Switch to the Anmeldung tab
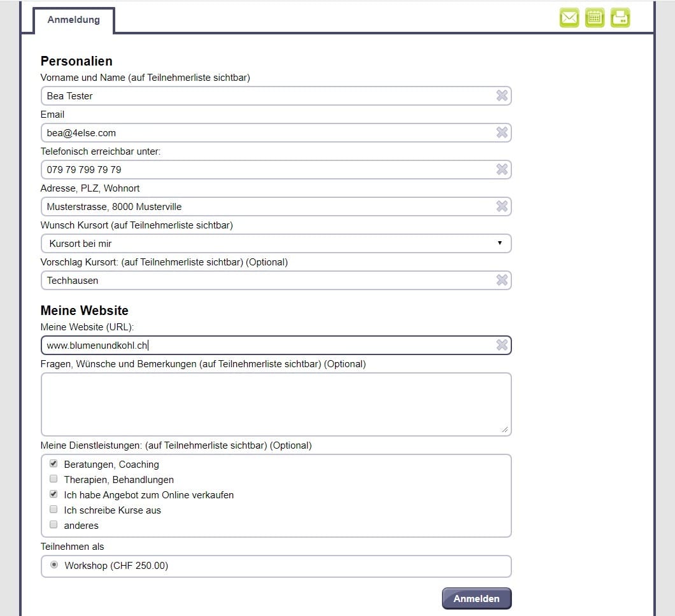 click(73, 20)
